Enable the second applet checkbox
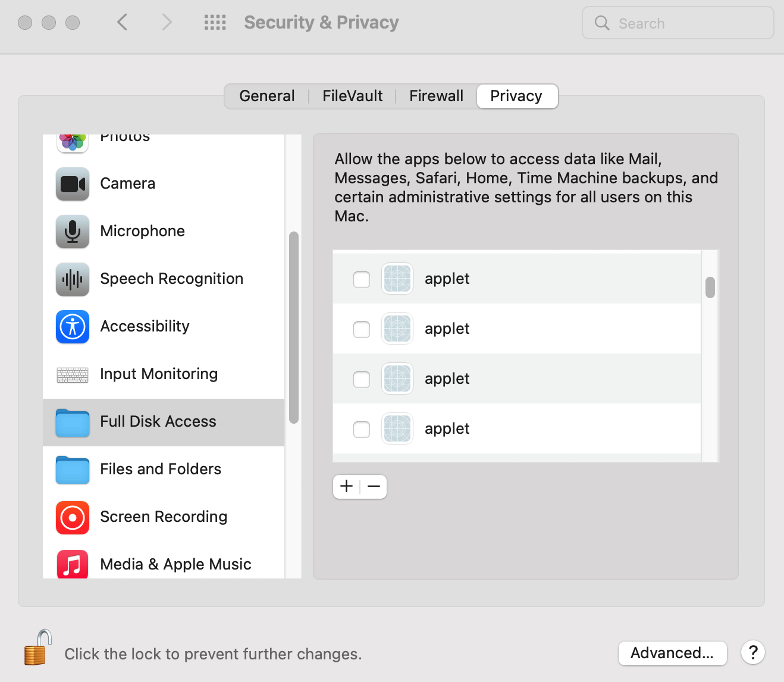Image resolution: width=784 pixels, height=682 pixels. click(361, 329)
